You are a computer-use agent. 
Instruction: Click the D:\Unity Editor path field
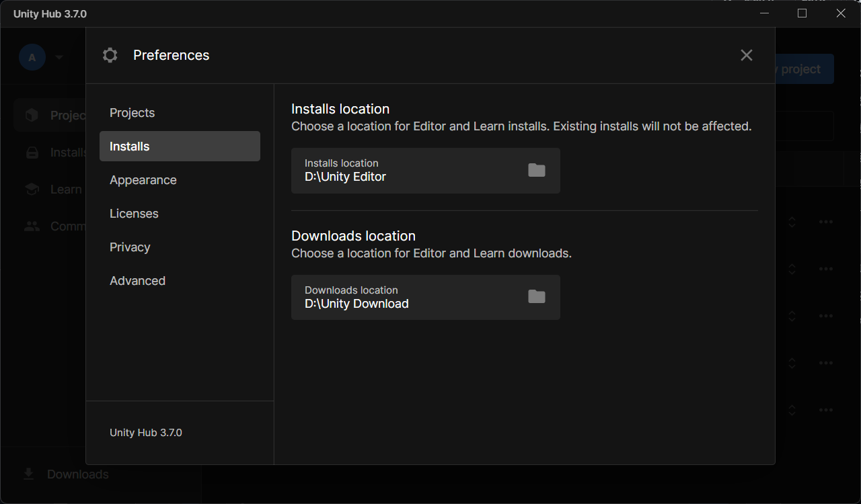[x=426, y=171]
